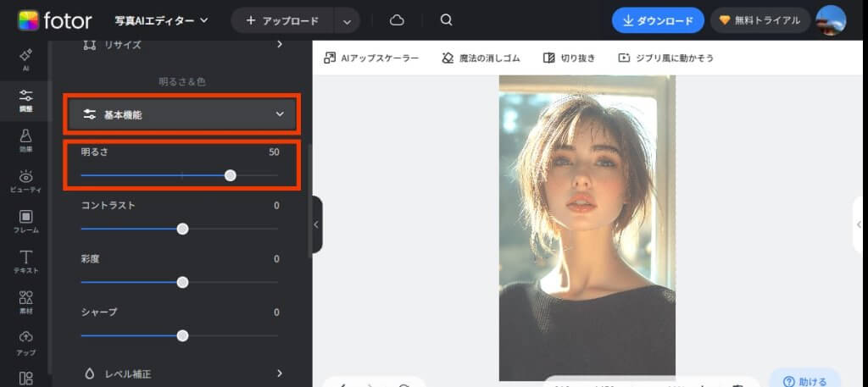Viewport: 868px width, 387px height.
Task: Open the 効果 effects sidebar tab
Action: [25, 141]
